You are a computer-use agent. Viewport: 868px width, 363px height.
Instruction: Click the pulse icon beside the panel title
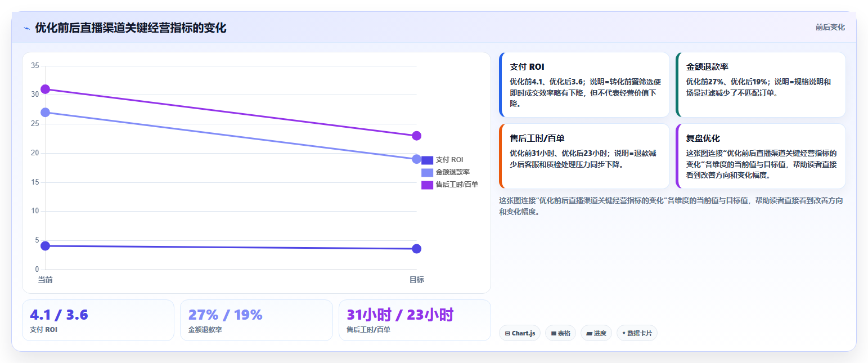(x=26, y=28)
